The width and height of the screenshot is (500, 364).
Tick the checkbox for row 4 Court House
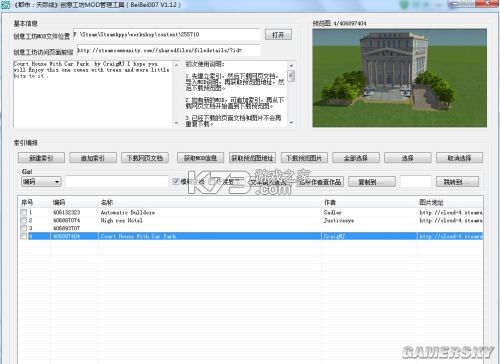click(23, 236)
